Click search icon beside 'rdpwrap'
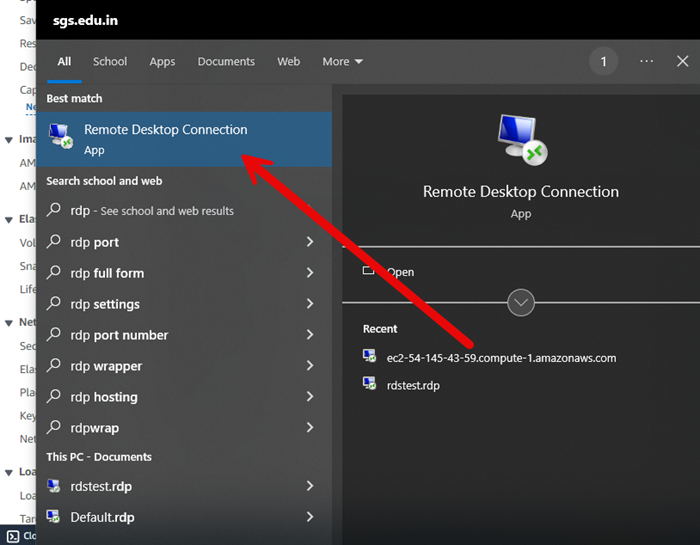This screenshot has height=545, width=700. tap(54, 427)
